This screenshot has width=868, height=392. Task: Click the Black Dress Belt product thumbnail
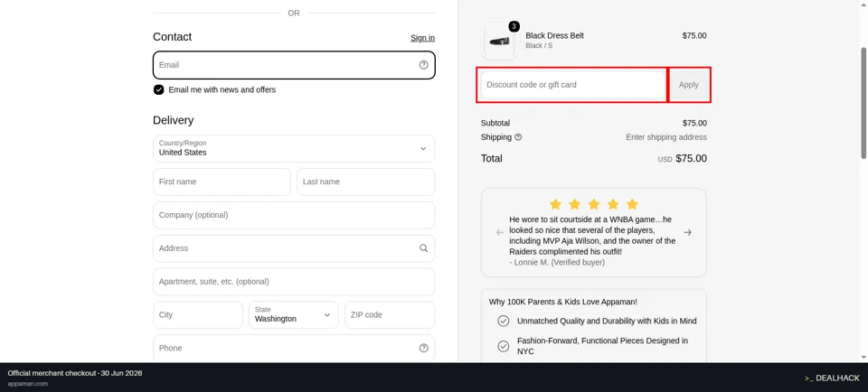click(x=499, y=42)
